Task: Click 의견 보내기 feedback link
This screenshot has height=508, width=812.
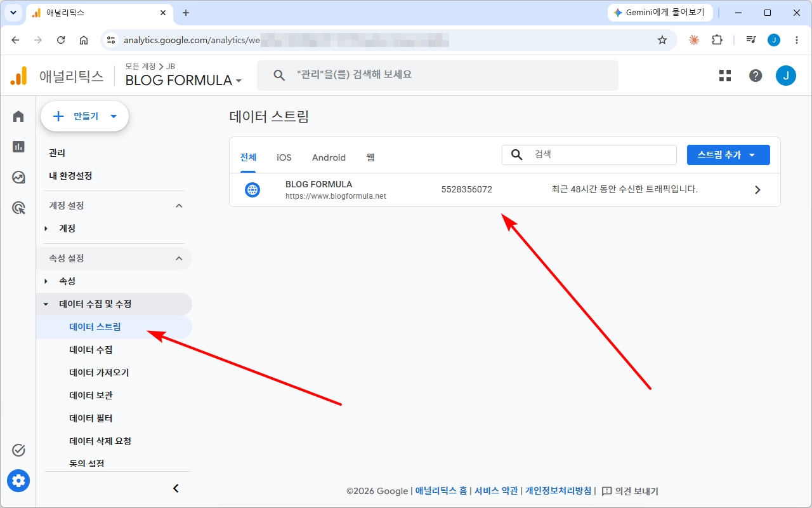Action: (x=630, y=491)
